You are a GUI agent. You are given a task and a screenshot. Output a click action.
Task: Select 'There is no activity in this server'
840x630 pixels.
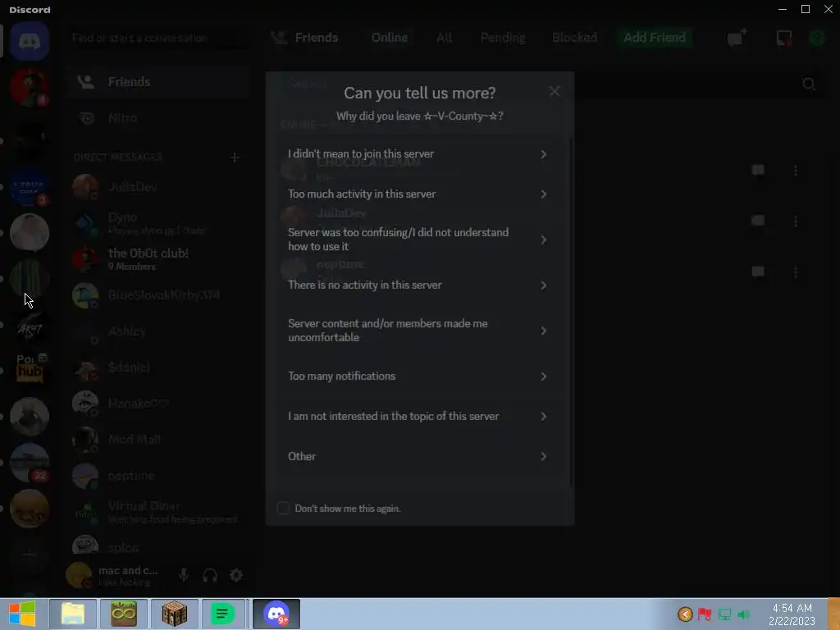click(418, 285)
